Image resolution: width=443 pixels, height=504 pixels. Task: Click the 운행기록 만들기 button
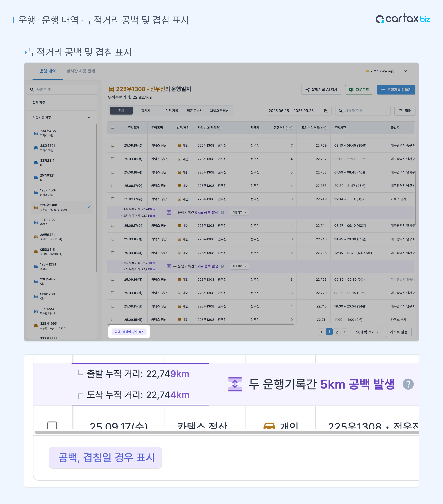click(x=396, y=90)
